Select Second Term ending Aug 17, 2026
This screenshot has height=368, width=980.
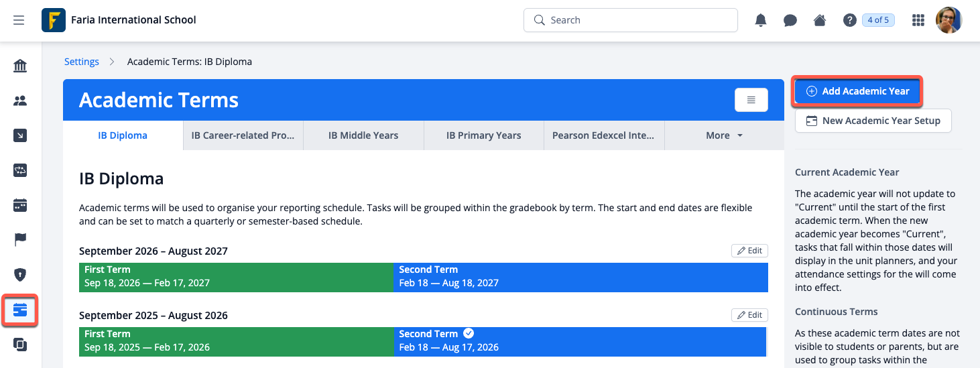click(x=580, y=341)
